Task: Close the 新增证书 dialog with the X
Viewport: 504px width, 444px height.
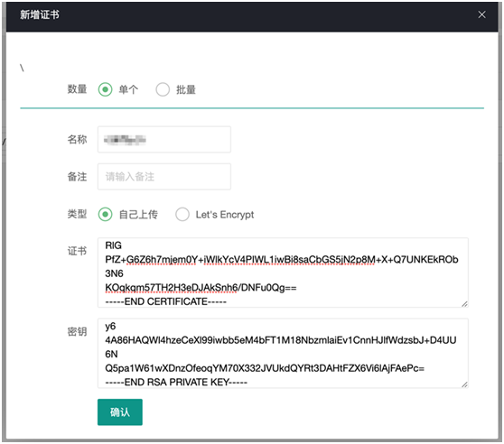Action: (481, 14)
